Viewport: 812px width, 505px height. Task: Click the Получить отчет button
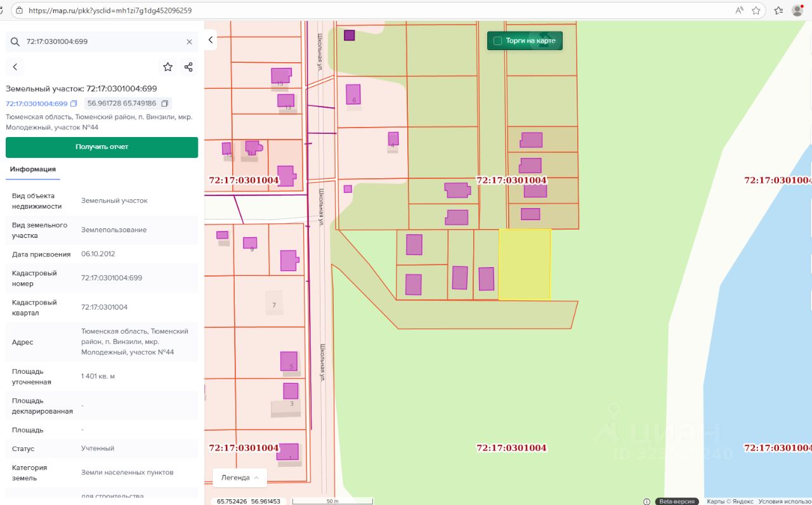tap(101, 147)
